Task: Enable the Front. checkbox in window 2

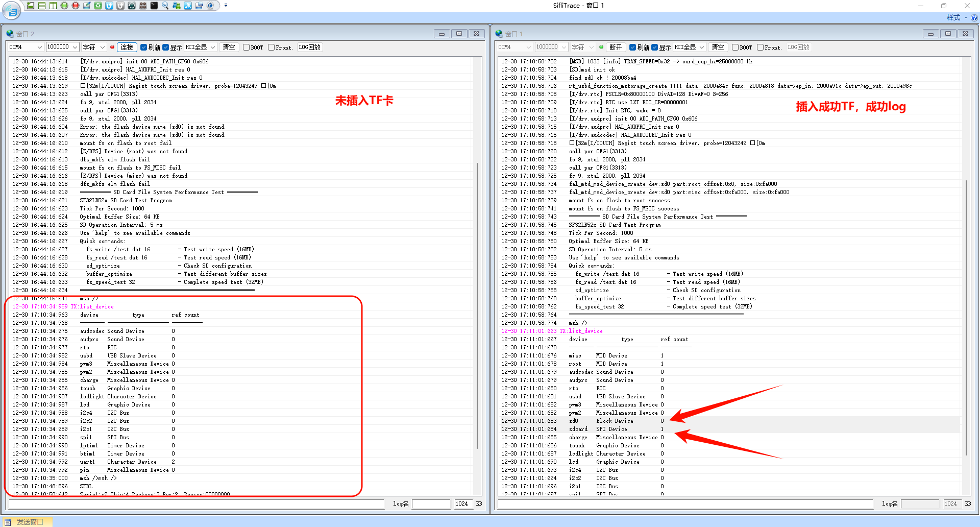Action: (271, 47)
